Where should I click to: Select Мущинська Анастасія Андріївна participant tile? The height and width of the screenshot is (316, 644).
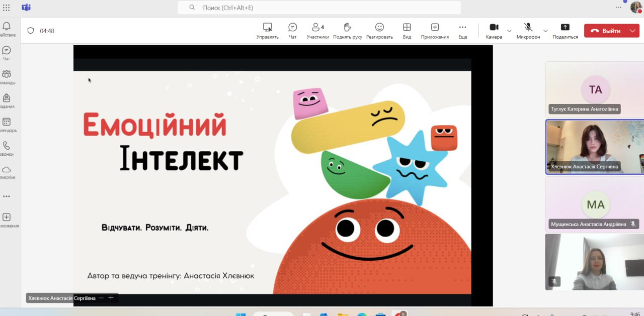(x=594, y=204)
